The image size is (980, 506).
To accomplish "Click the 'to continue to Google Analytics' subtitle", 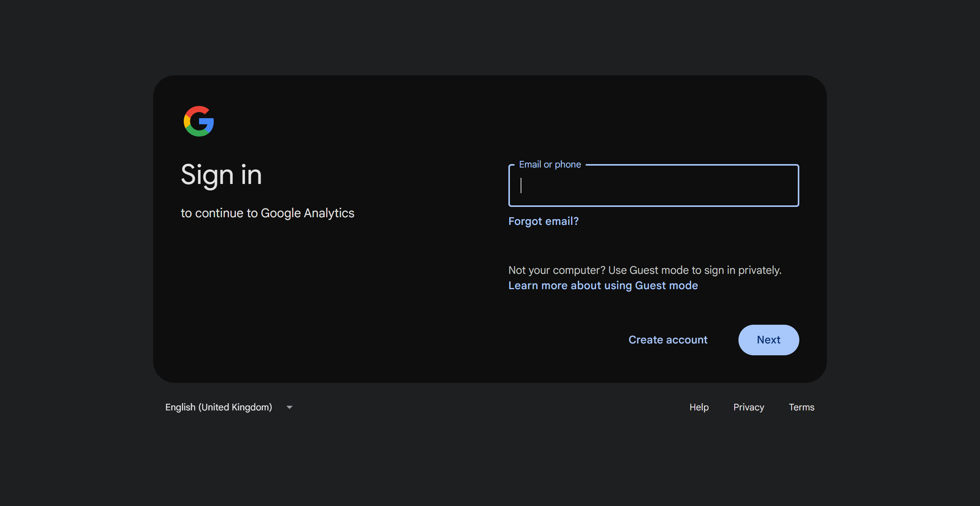I will click(267, 213).
